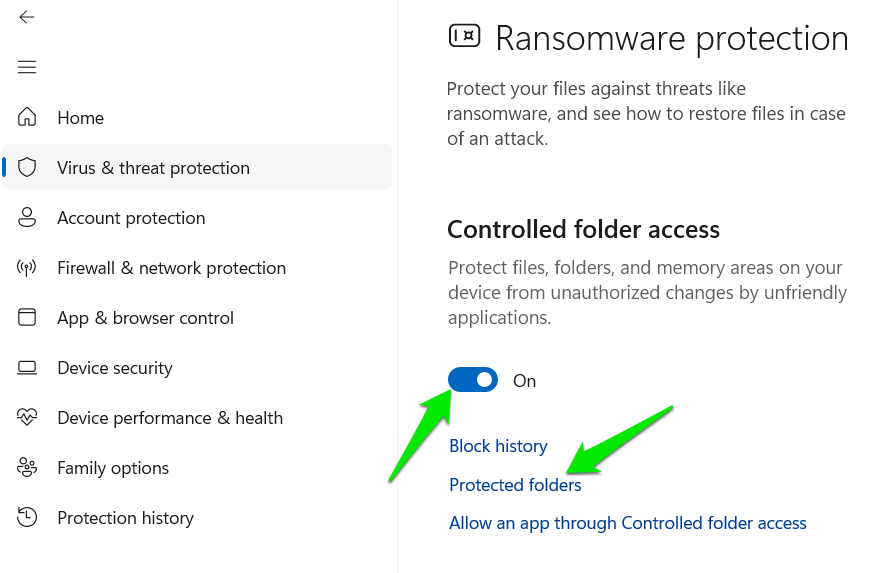Image resolution: width=884 pixels, height=573 pixels.
Task: Open the hamburger navigation menu
Action: coord(27,67)
